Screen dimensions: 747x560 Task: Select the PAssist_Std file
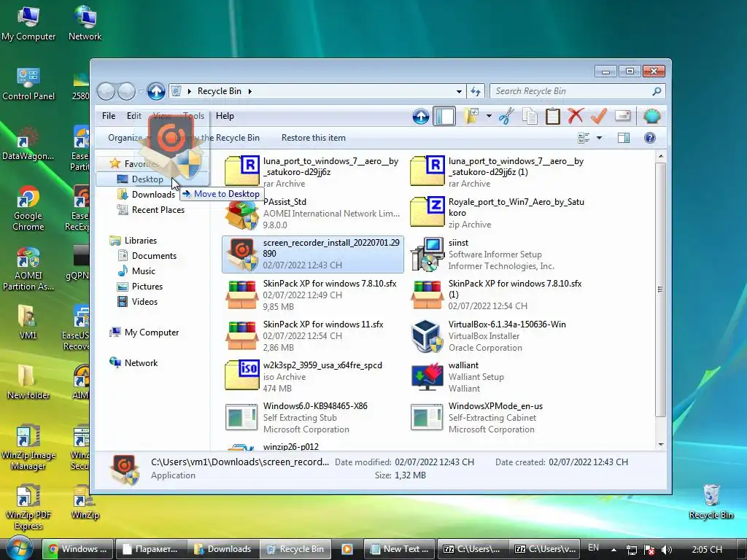(x=312, y=214)
